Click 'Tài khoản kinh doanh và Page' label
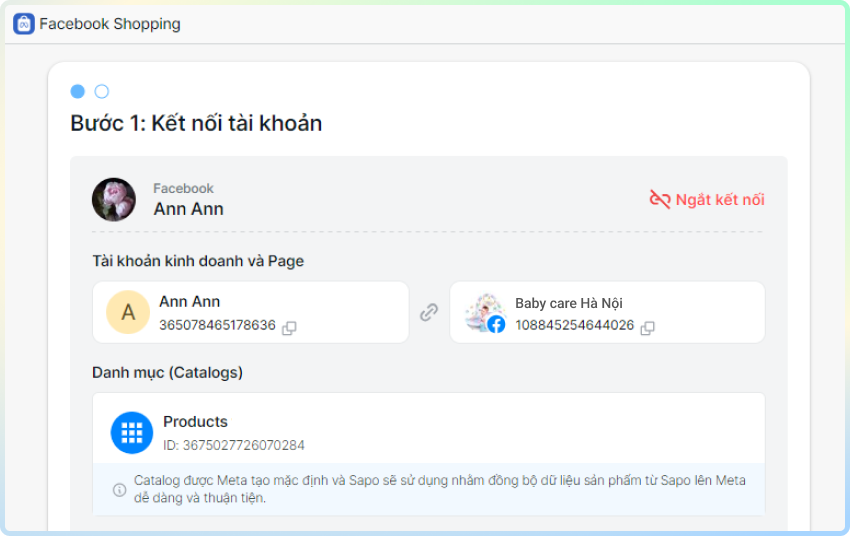Screen dimensions: 850x536 [x=198, y=261]
